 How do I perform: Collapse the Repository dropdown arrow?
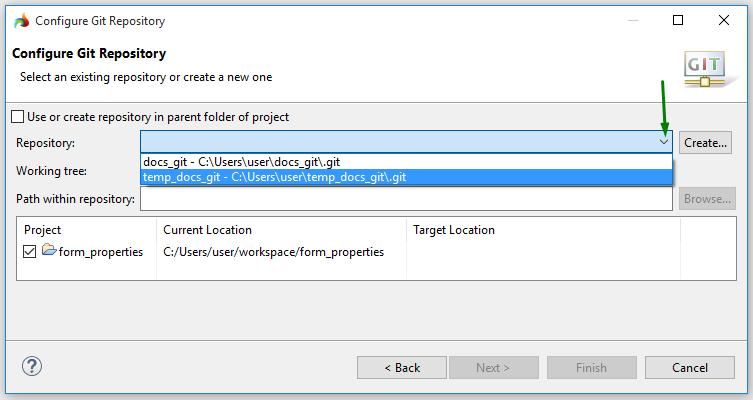pos(664,142)
